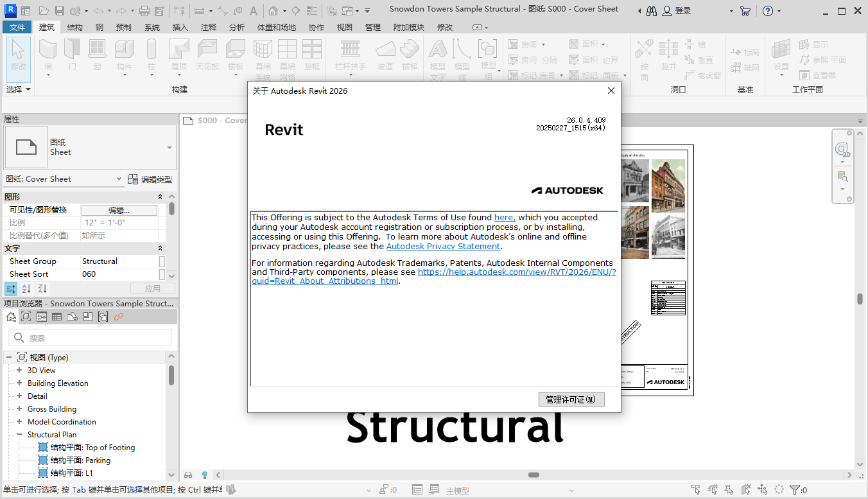The width and height of the screenshot is (868, 499).
Task: Select the Stairs (楼梯) tool in ribbon
Action: [410, 55]
